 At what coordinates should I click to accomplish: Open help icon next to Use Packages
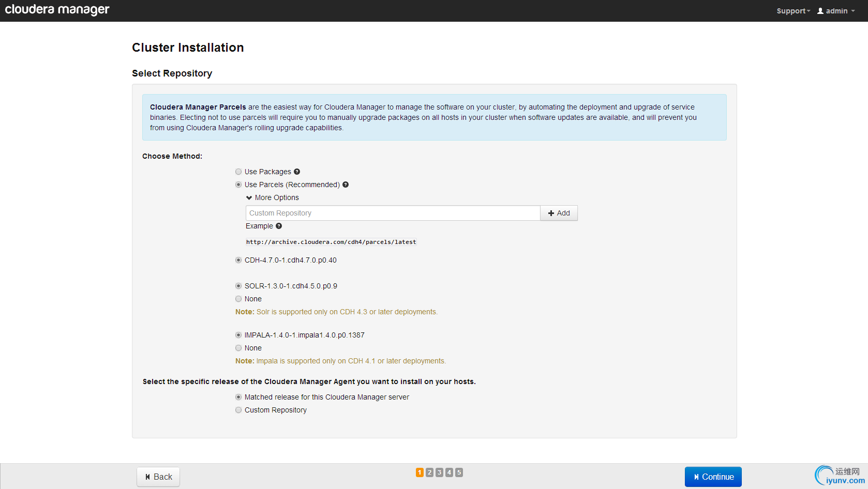point(297,172)
